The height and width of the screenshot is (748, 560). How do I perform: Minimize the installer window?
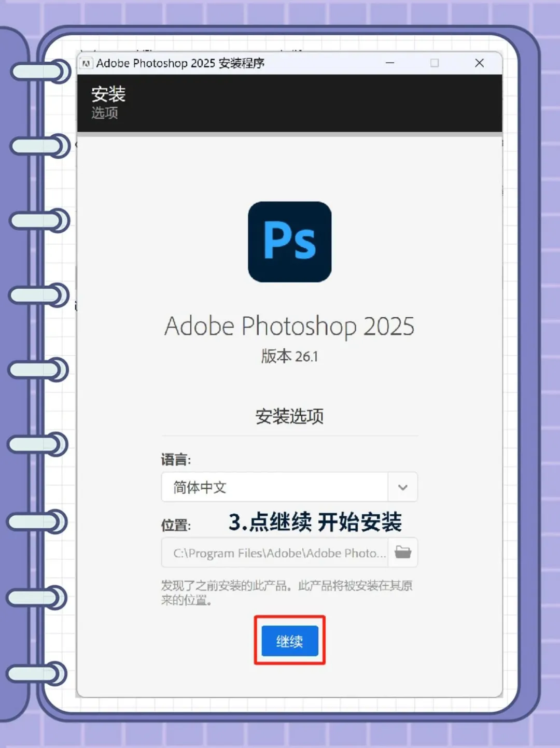[x=390, y=63]
